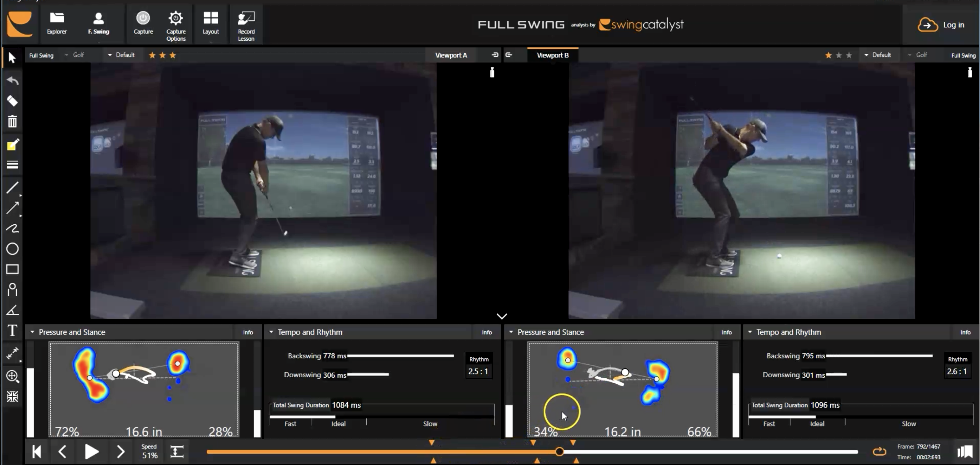Click the Capture Options gear icon
Screen dimensions: 980x465
pyautogui.click(x=175, y=18)
